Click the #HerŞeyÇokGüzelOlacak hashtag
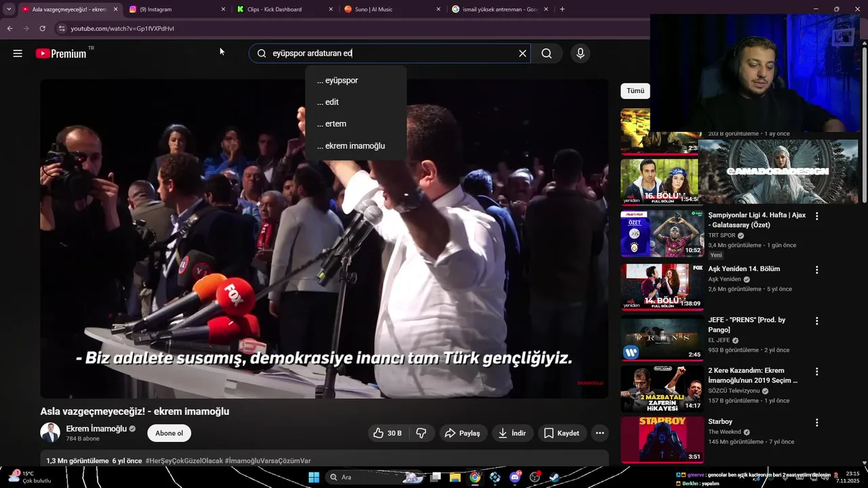Viewport: 868px width, 488px height. [184, 461]
